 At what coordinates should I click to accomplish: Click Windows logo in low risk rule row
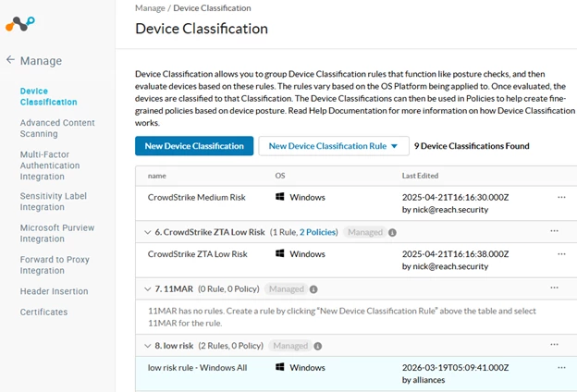280,367
